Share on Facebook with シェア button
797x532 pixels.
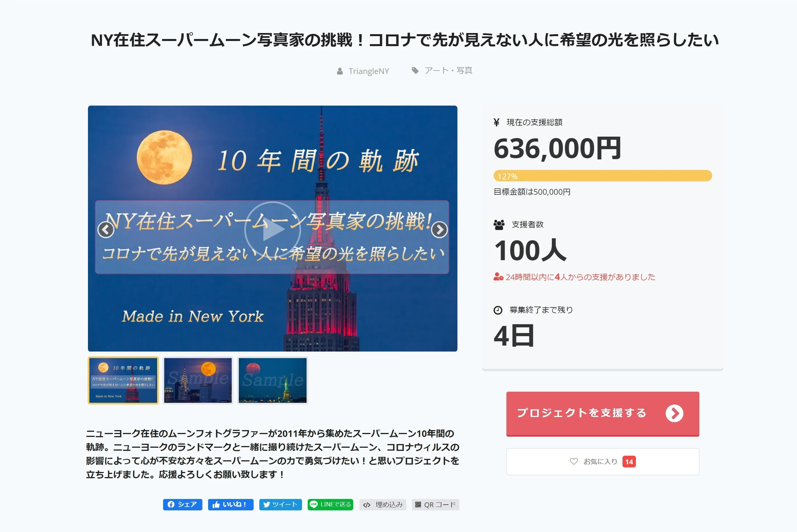pyautogui.click(x=182, y=504)
